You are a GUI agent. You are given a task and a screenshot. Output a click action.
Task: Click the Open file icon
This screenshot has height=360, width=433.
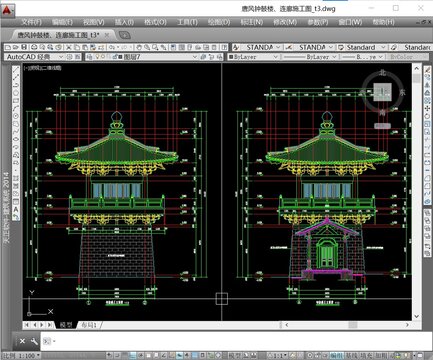click(16, 47)
